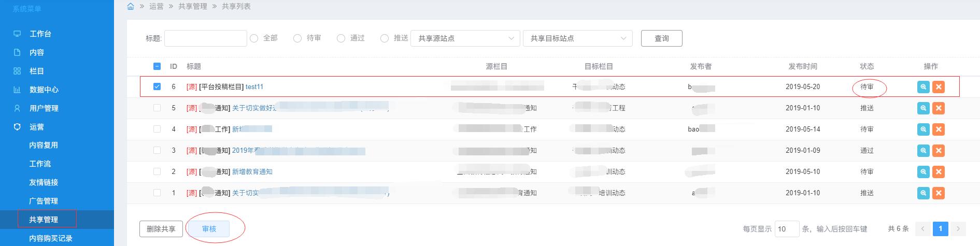This screenshot has width=980, height=246.
Task: Click the view icon for row 6
Action: coord(923,87)
